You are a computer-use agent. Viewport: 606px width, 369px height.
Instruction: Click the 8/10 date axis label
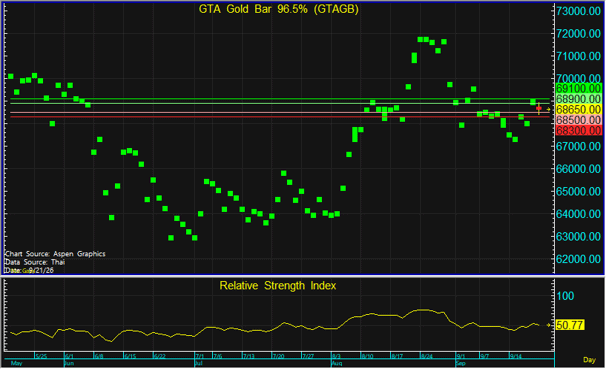pos(368,356)
